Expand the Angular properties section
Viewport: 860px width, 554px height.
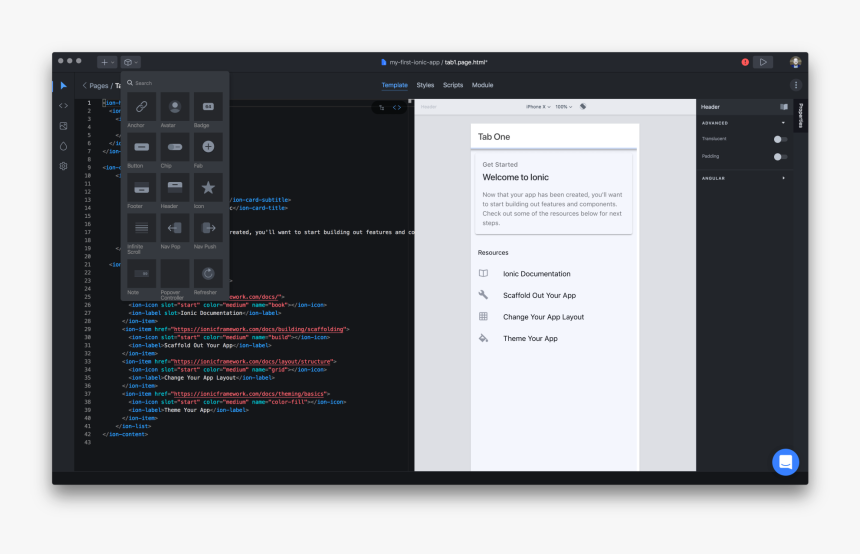(x=783, y=178)
